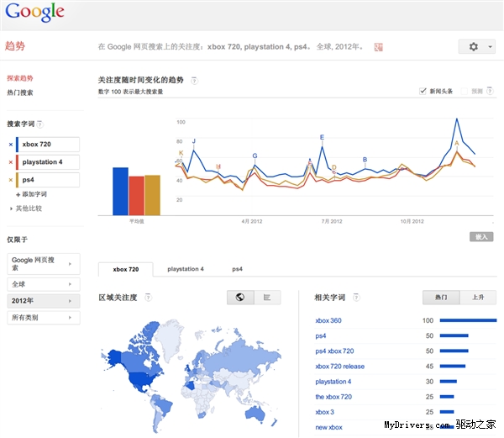Viewport: 504px width, 438px height.
Task: Open 2012年 time range dropdown
Action: (x=44, y=301)
